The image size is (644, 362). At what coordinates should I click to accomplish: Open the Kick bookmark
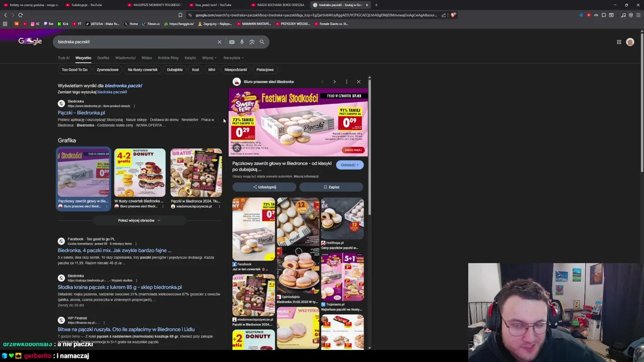(x=63, y=24)
